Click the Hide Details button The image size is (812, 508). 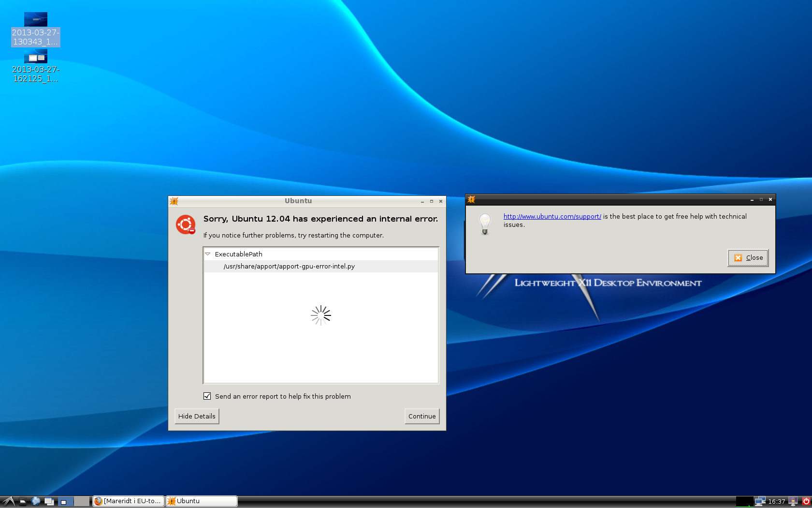(x=197, y=416)
